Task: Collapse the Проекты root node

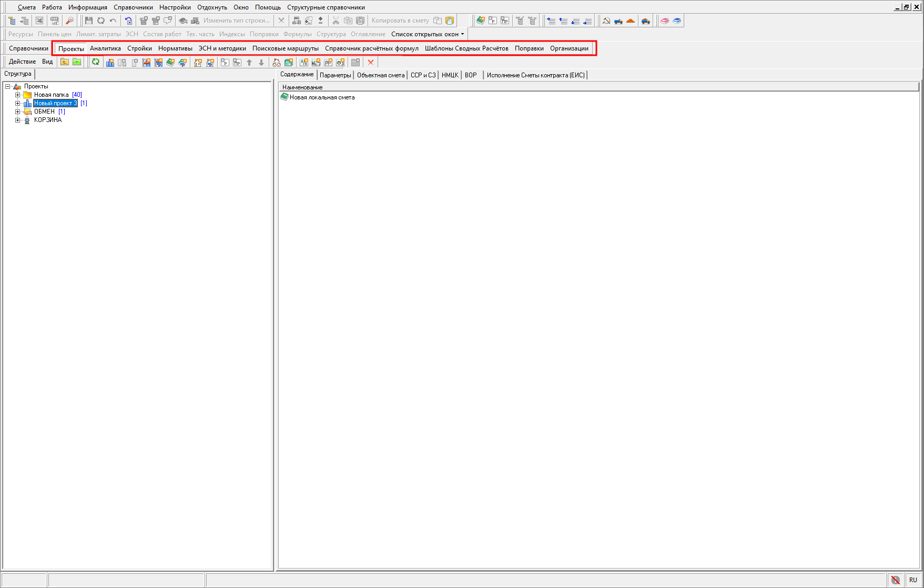Action: pos(8,87)
